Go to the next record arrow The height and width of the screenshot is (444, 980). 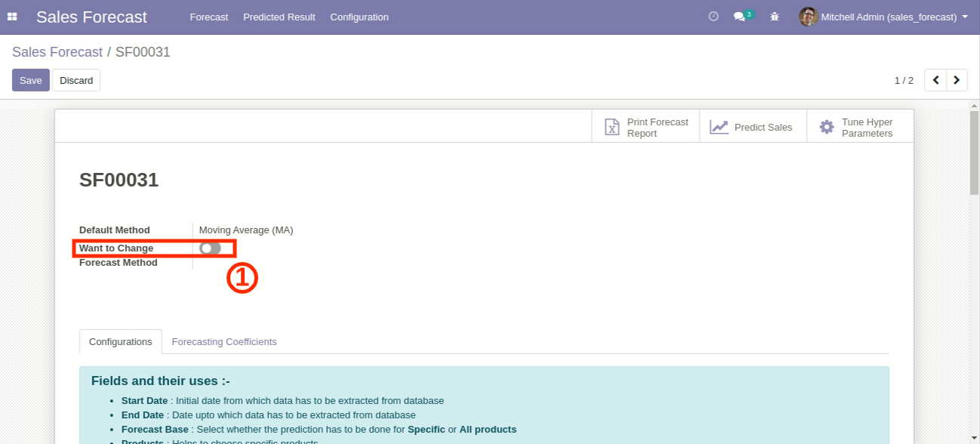pos(957,80)
